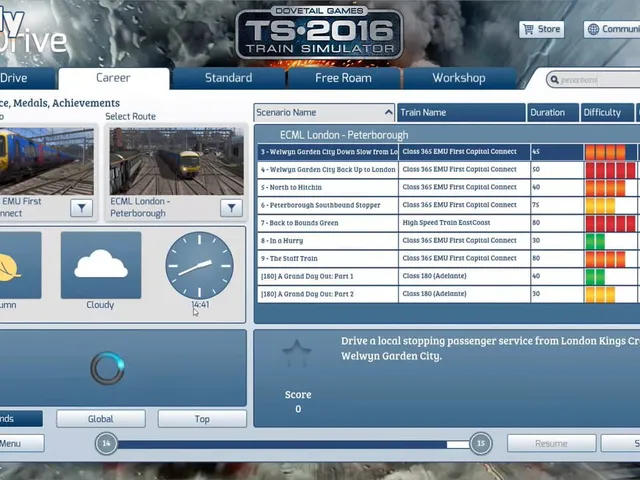Click the level progress bar between 14 and 15
Viewport: 640px width, 480px height.
[x=293, y=444]
